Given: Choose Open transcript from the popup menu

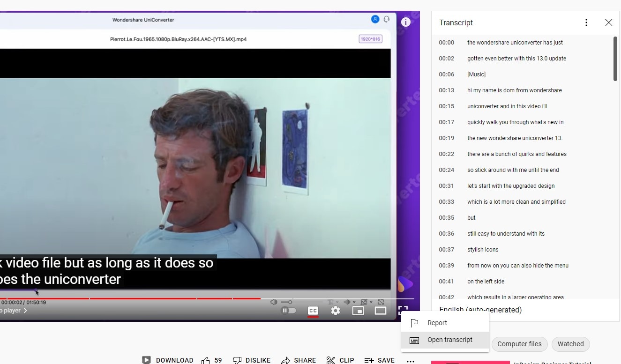Looking at the screenshot, I should 445,340.
